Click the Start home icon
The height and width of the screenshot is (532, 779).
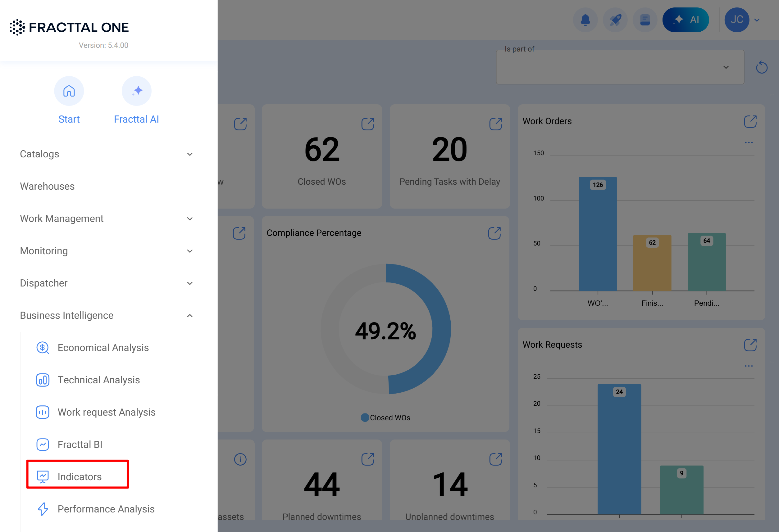tap(69, 91)
